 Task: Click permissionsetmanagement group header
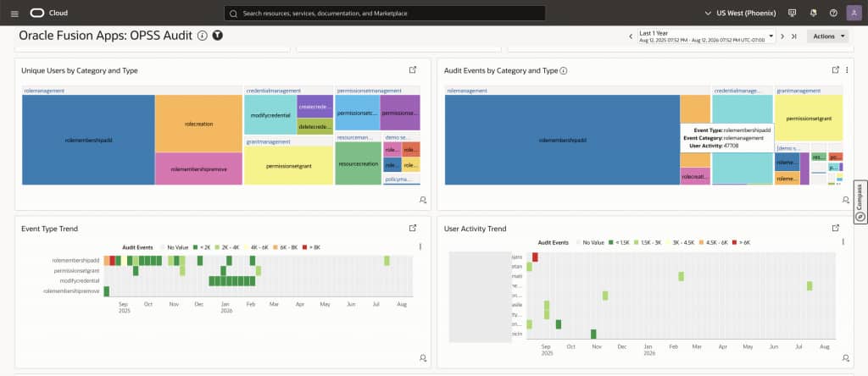click(x=370, y=90)
